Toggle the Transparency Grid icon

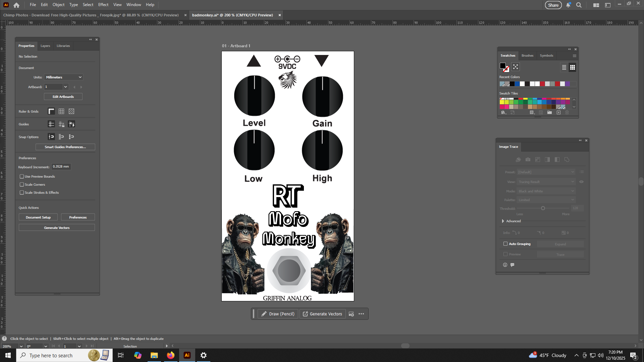71,111
